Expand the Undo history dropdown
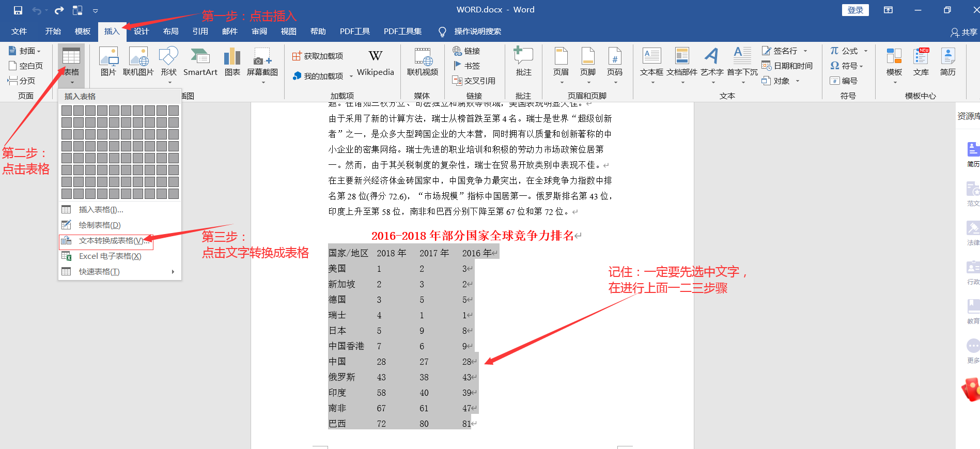The width and height of the screenshot is (980, 449). click(46, 10)
